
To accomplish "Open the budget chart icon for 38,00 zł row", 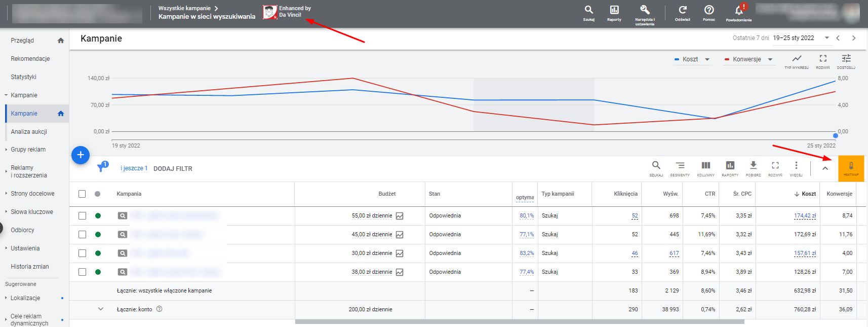I will coord(400,272).
